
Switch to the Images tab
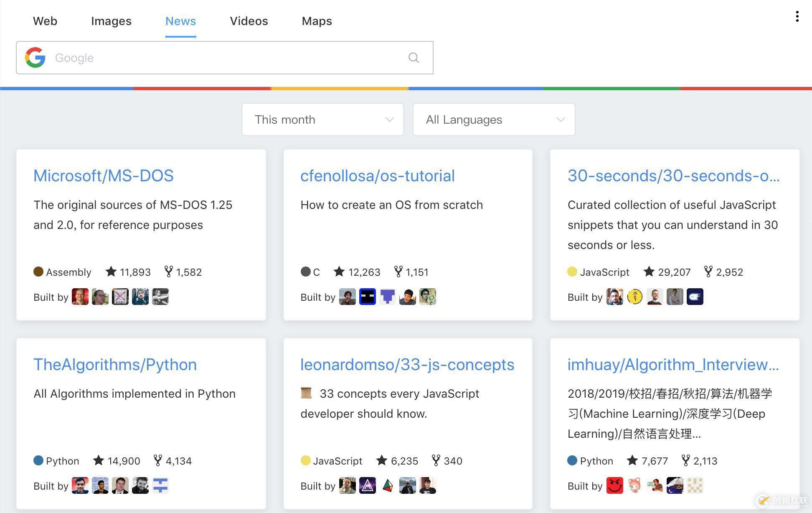(x=111, y=21)
